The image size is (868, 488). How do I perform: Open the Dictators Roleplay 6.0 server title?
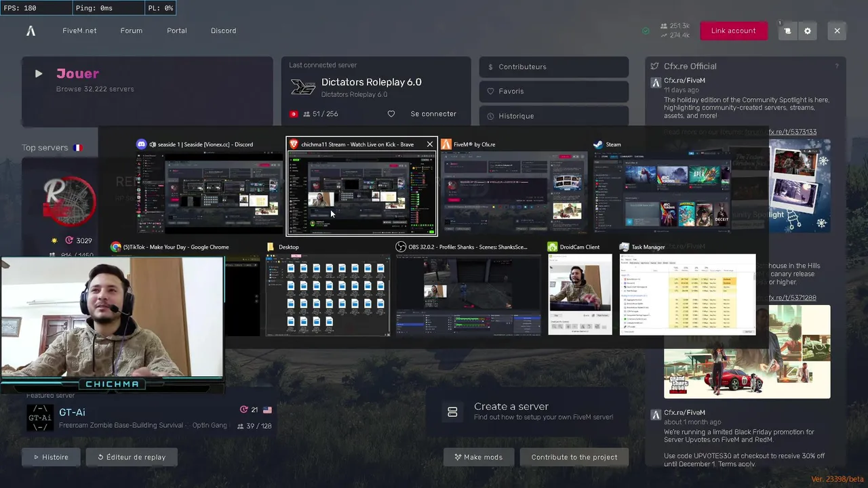(x=371, y=82)
